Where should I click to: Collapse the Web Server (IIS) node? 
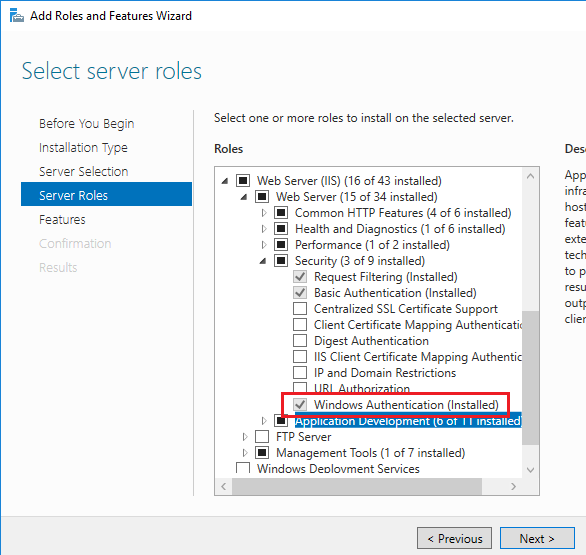click(225, 181)
